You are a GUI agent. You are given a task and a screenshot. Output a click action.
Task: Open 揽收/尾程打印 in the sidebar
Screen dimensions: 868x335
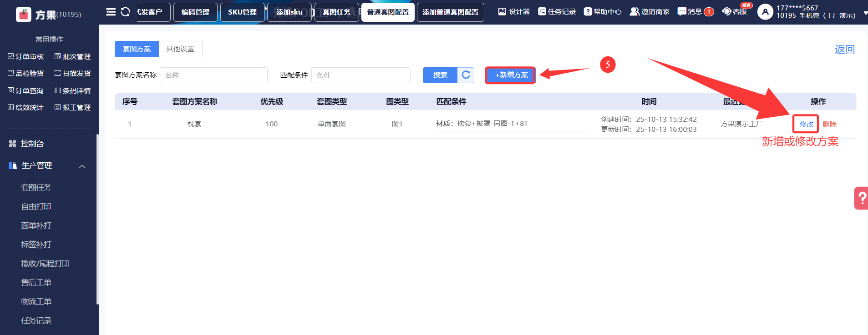(46, 264)
